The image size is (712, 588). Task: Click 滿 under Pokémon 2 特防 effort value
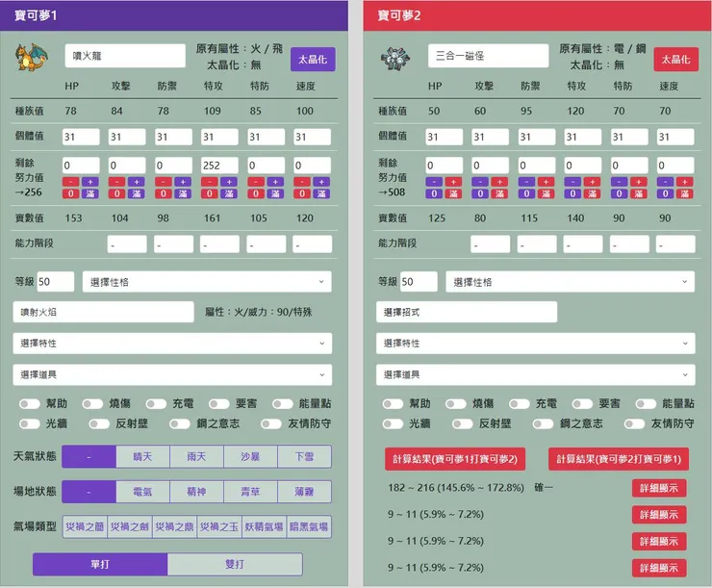point(639,193)
